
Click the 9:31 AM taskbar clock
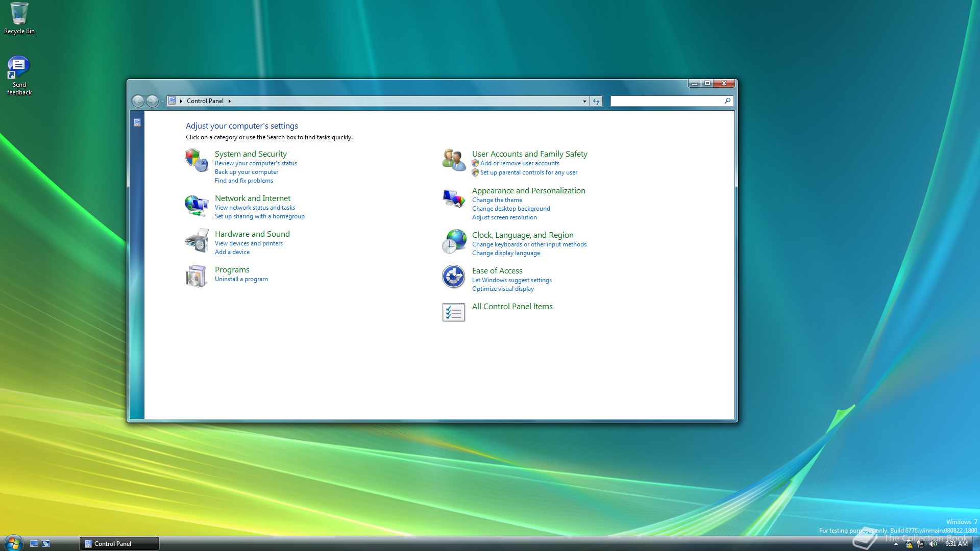tap(956, 544)
